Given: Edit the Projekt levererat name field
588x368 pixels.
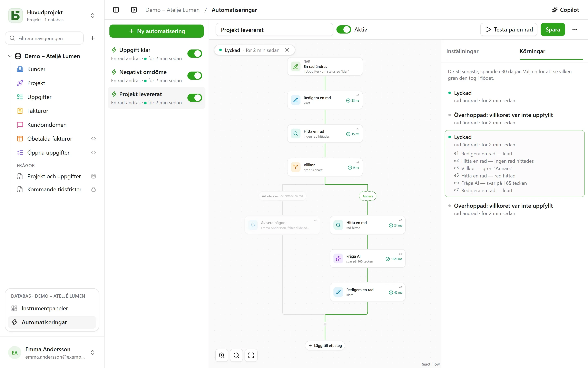Looking at the screenshot, I should (274, 30).
